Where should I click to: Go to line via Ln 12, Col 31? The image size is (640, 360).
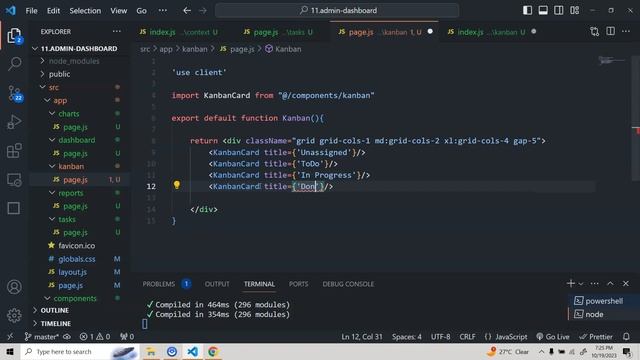[362, 337]
